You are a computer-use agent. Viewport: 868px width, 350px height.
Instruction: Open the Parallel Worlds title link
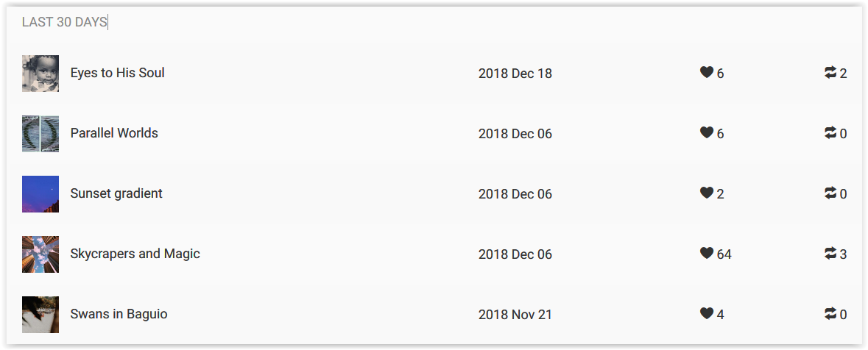[114, 133]
